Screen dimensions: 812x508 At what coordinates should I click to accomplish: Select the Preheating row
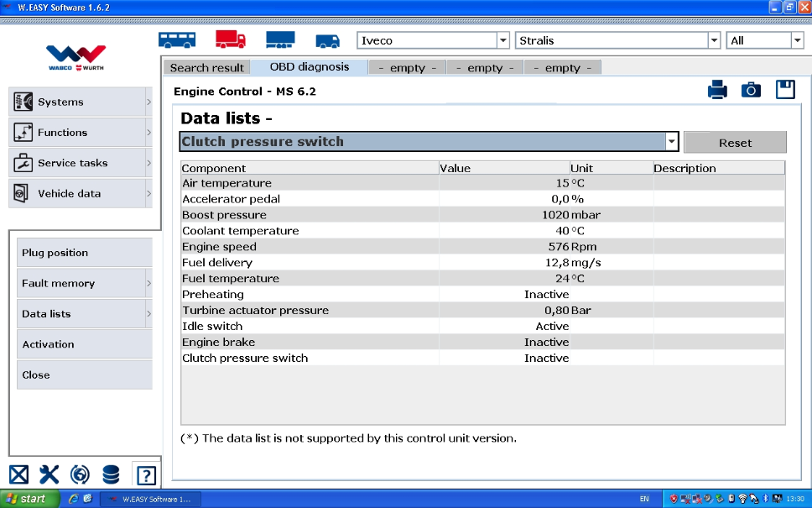click(482, 295)
